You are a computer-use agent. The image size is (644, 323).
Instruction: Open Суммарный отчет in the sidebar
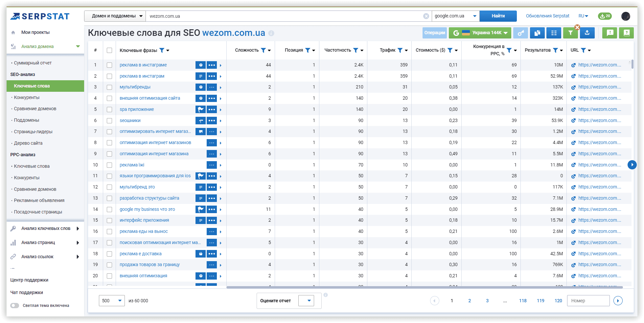pos(33,63)
